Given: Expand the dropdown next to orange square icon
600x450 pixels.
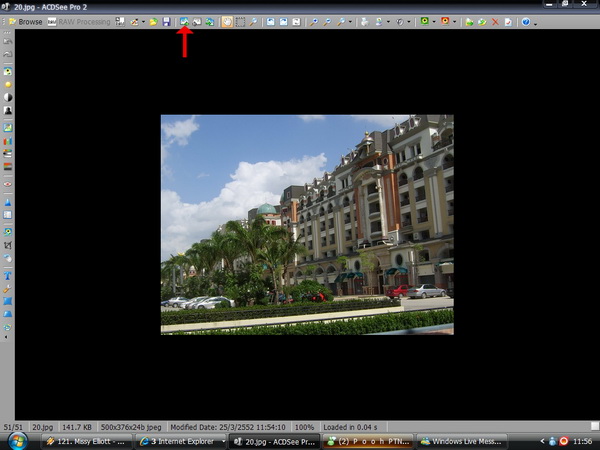Looking at the screenshot, I should [x=456, y=22].
